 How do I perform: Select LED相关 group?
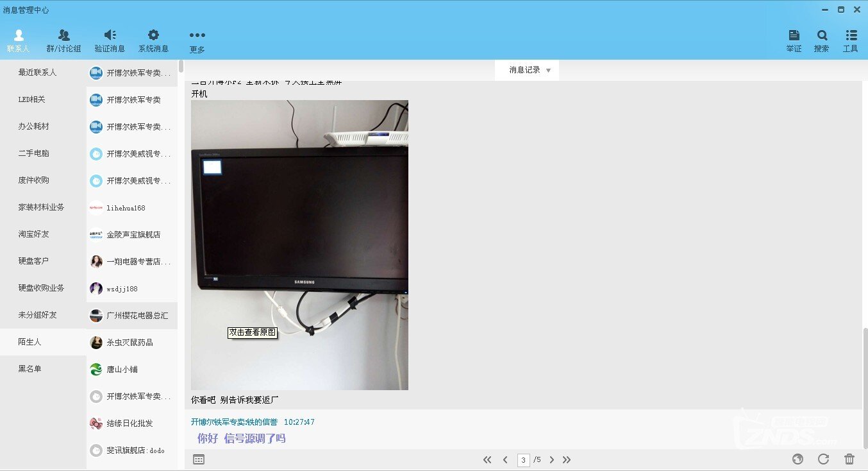[43, 99]
